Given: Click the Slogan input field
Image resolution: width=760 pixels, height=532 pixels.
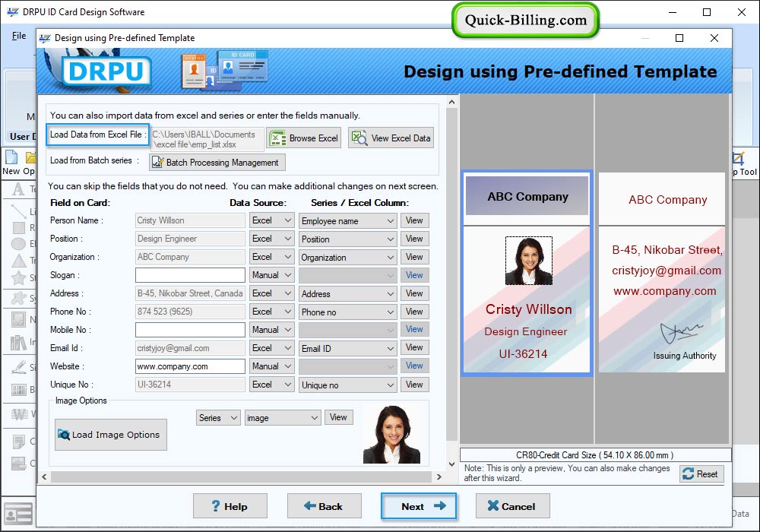Looking at the screenshot, I should pyautogui.click(x=190, y=275).
